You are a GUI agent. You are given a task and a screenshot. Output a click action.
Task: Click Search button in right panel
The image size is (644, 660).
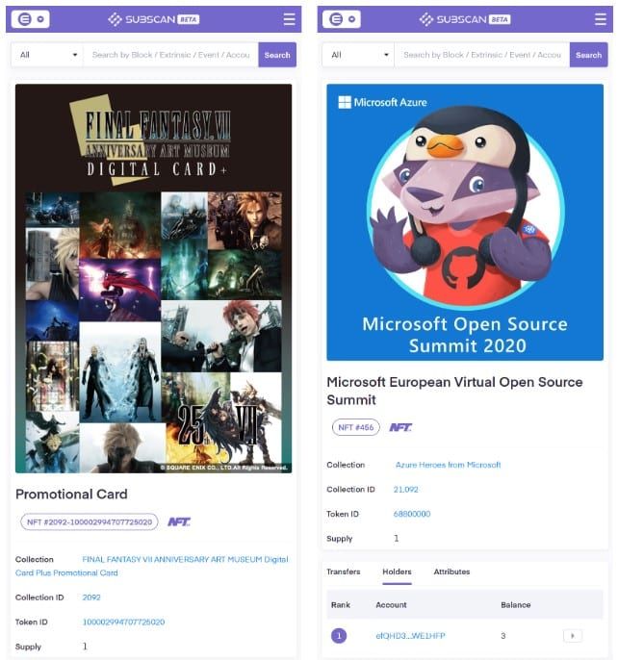tap(588, 55)
